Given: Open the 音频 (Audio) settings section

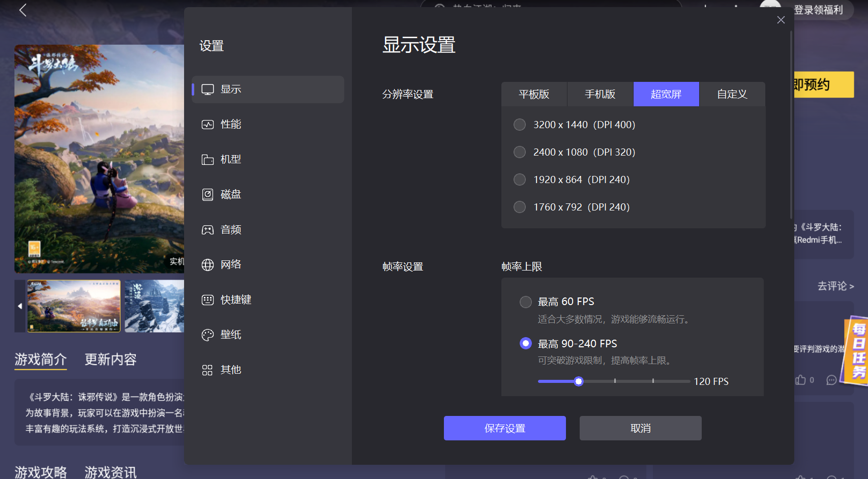Looking at the screenshot, I should click(268, 230).
